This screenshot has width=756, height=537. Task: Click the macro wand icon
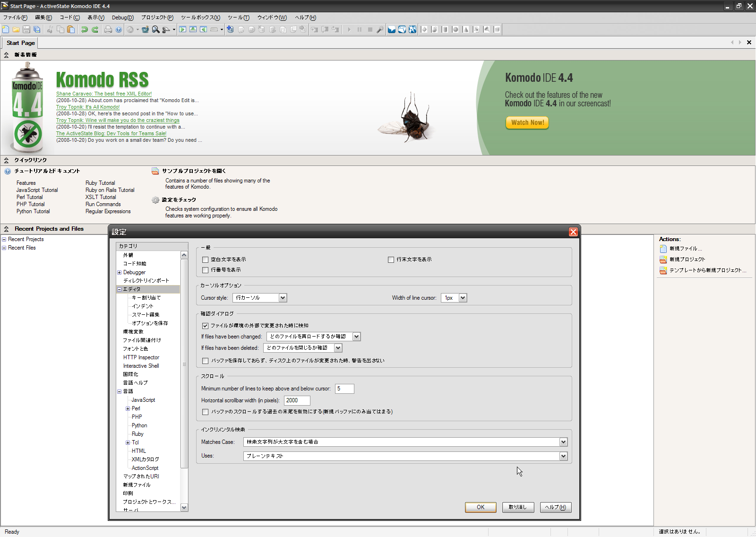(380, 29)
